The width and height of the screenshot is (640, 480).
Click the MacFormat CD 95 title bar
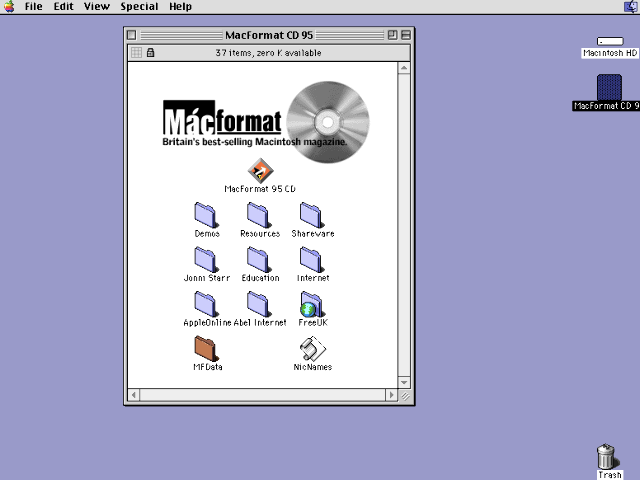click(x=269, y=35)
